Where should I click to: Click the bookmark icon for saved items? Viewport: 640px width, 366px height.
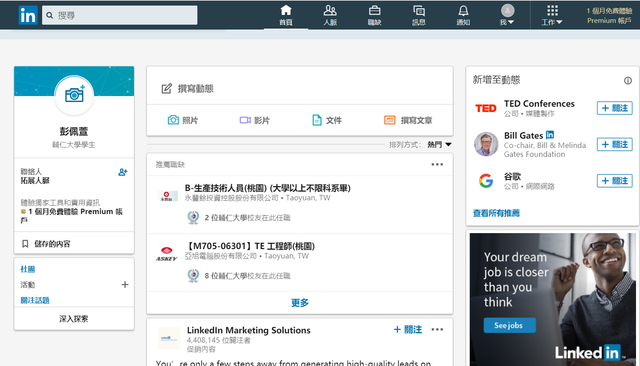pyautogui.click(x=25, y=244)
